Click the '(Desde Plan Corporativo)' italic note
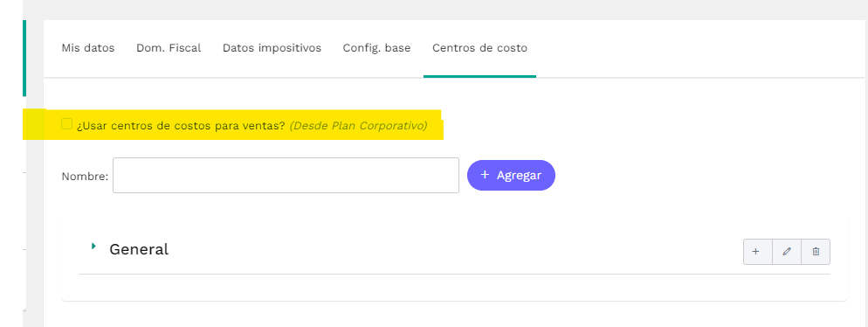This screenshot has width=868, height=327. coord(359,126)
